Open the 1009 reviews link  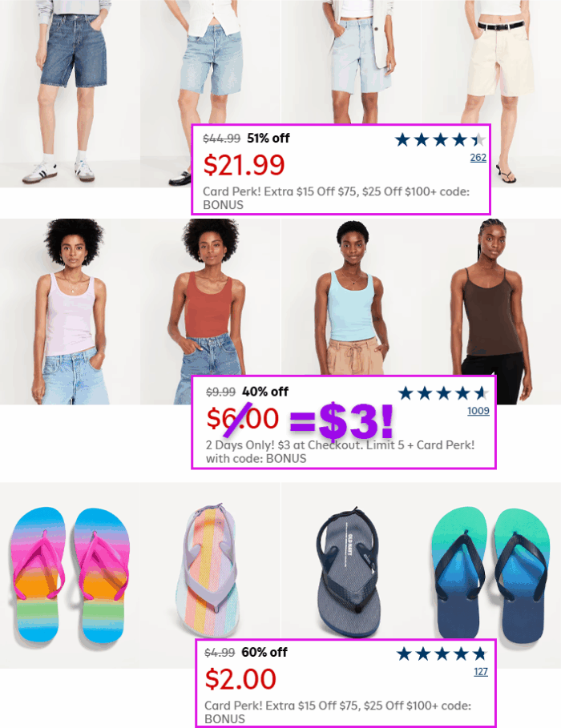click(x=478, y=410)
